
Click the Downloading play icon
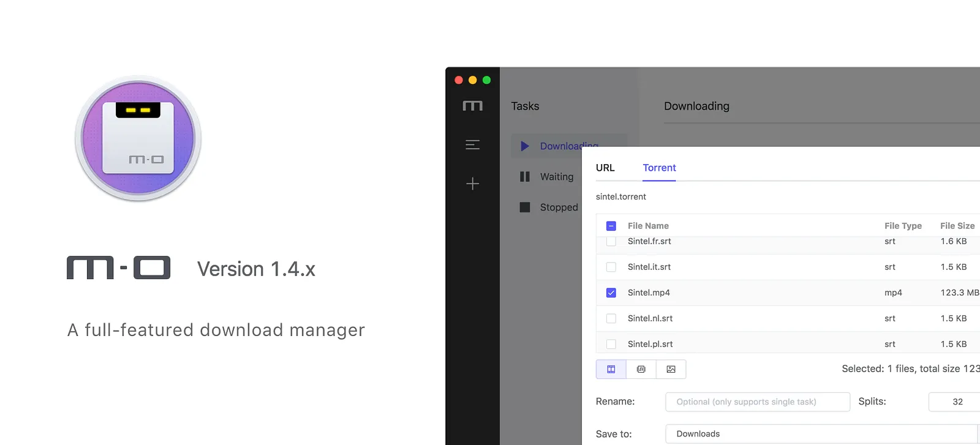[x=524, y=146]
